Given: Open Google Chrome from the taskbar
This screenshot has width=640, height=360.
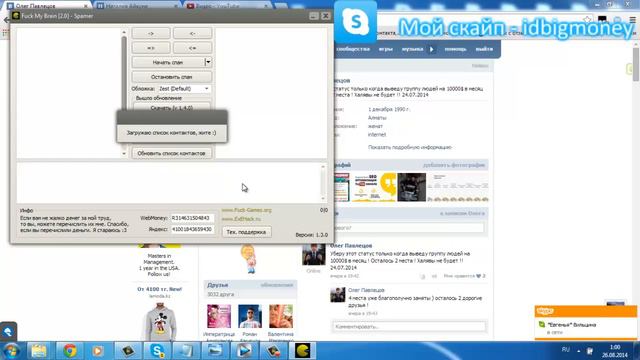Looking at the screenshot, I should coord(70,351).
